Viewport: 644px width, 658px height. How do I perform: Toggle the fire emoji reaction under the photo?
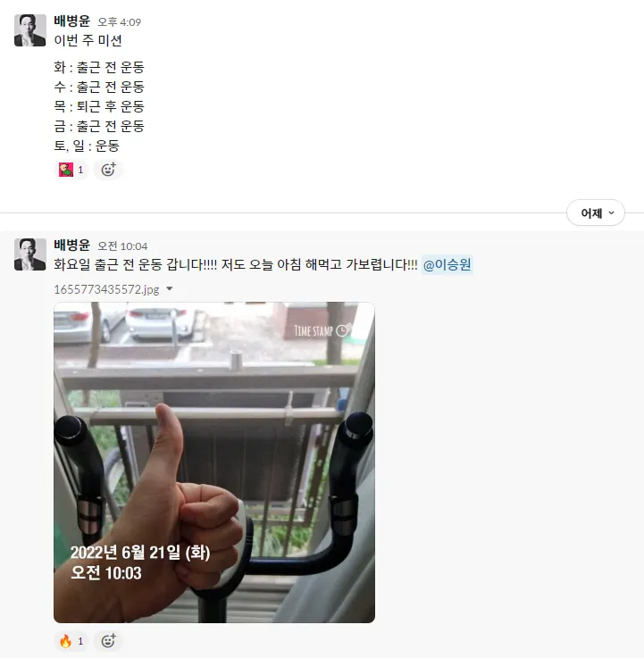(x=71, y=641)
